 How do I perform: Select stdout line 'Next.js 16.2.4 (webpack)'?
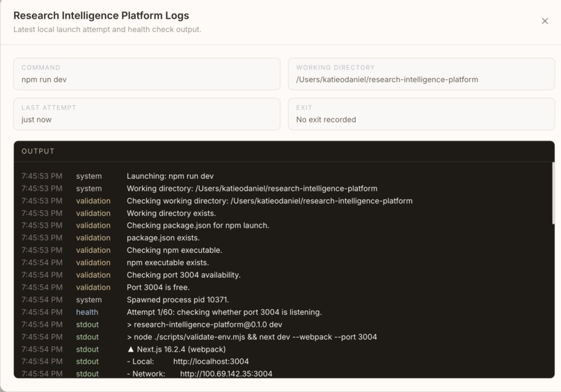pos(176,350)
